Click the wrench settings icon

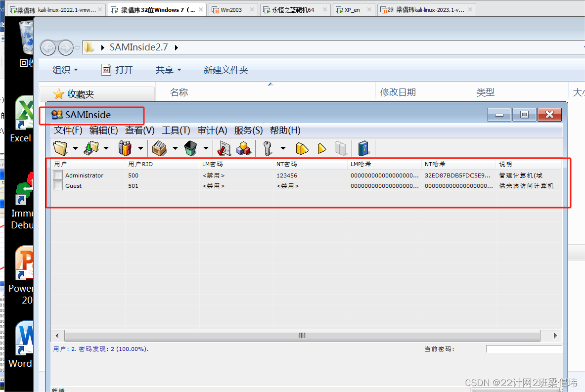(x=268, y=148)
